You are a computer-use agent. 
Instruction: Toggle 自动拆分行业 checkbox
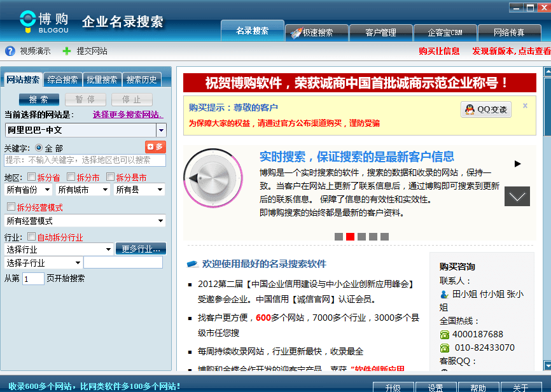(x=32, y=236)
